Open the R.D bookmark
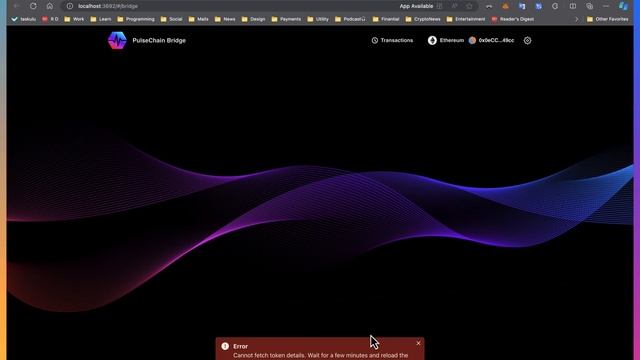Screen dimensions: 640x360 pyautogui.click(x=50, y=19)
